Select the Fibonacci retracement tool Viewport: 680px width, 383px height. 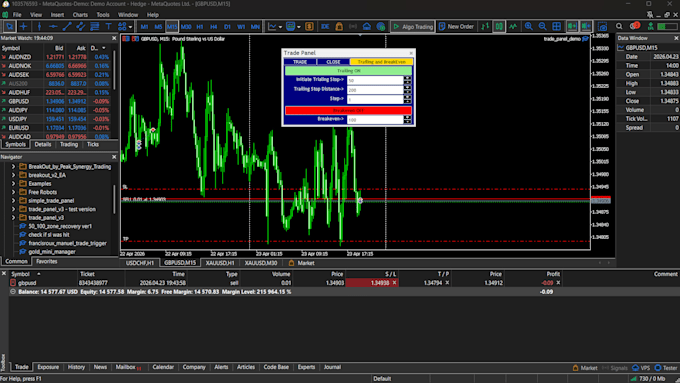click(95, 27)
